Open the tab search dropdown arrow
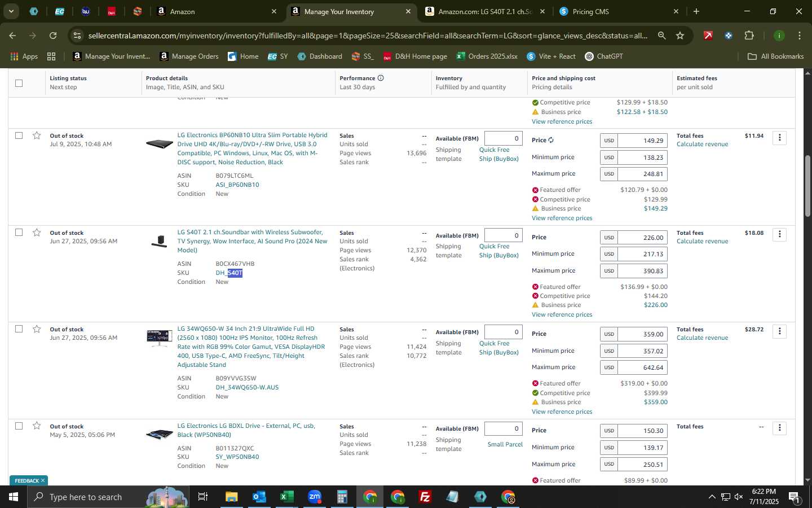 point(11,11)
